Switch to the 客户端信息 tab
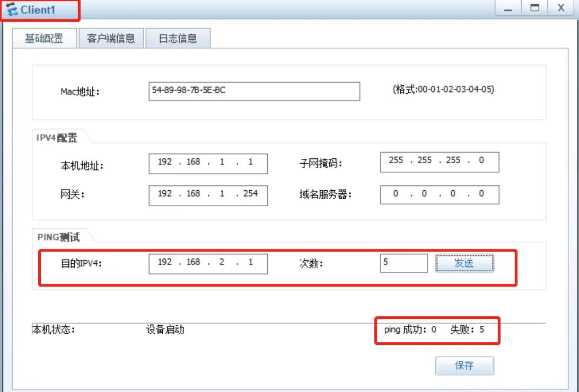The height and width of the screenshot is (392, 579). 111,38
